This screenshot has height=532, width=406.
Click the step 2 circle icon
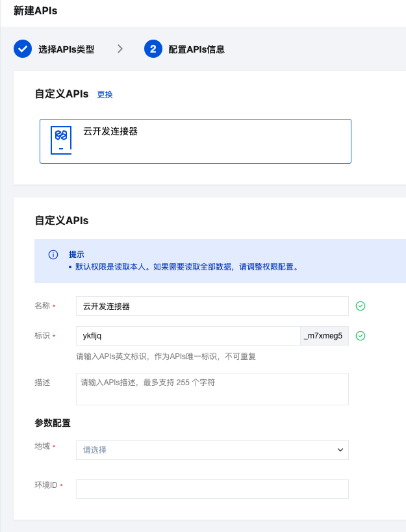tap(153, 49)
